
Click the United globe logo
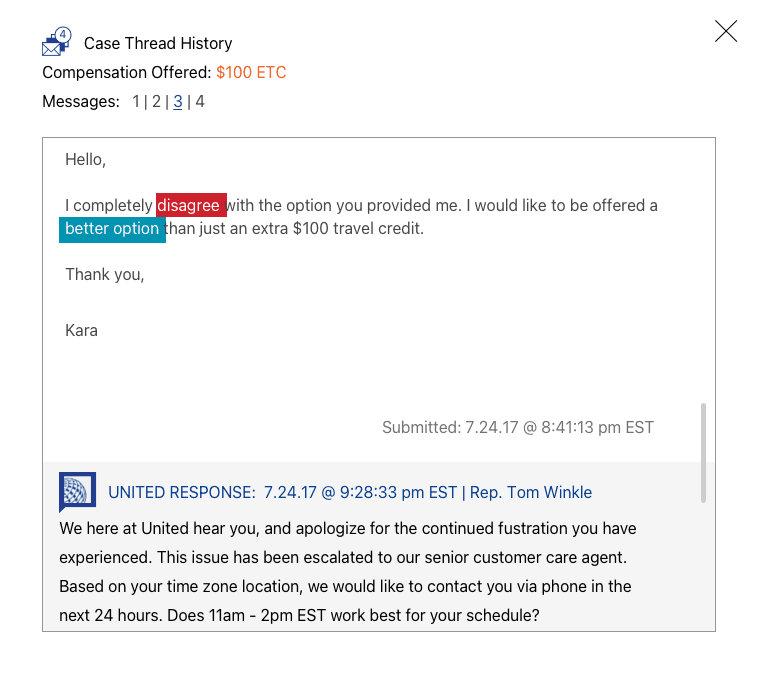coord(77,491)
